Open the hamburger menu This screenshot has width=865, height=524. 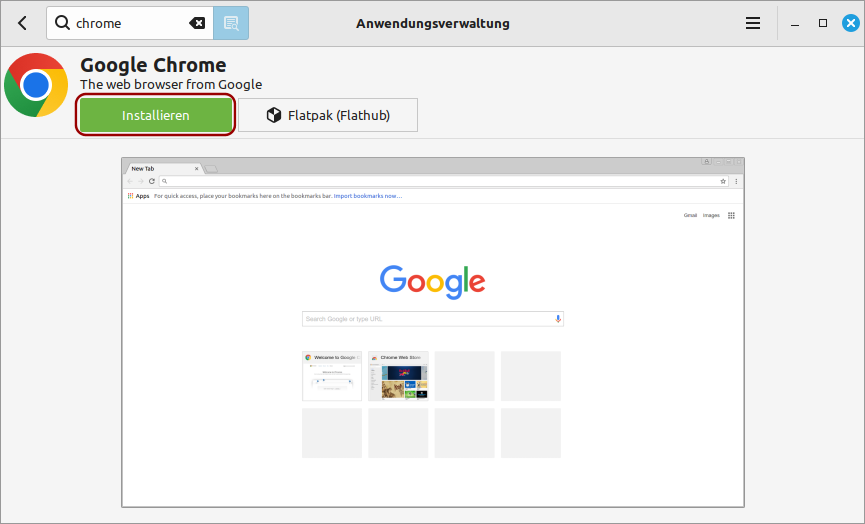click(753, 23)
